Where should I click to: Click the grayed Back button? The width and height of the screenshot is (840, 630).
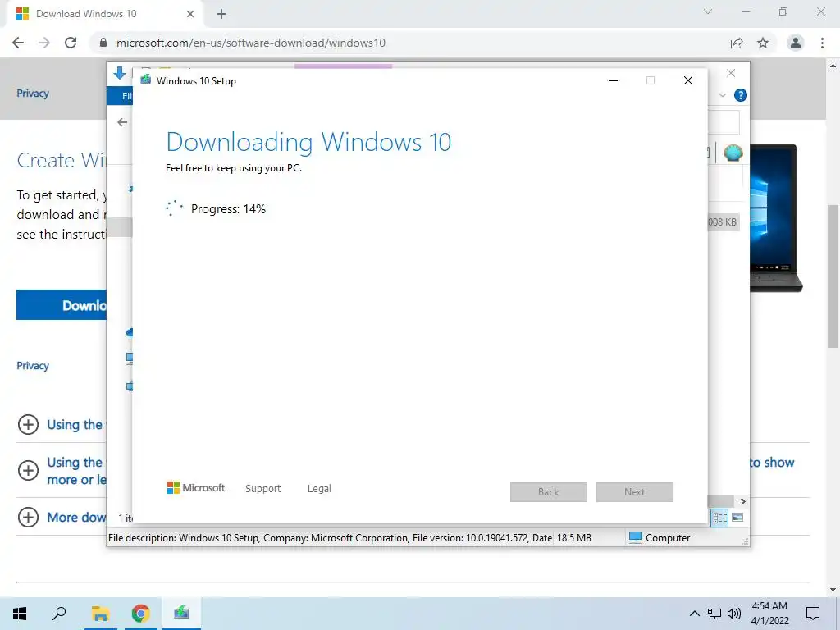549,492
